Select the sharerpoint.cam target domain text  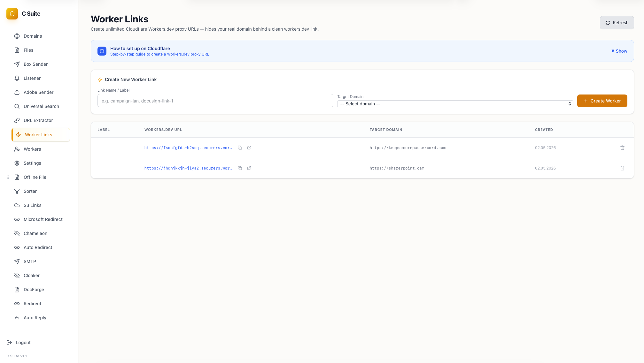tap(397, 168)
